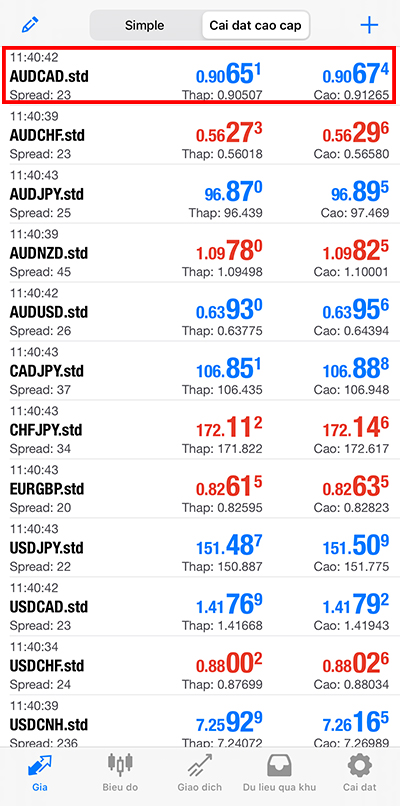The width and height of the screenshot is (400, 806).
Task: Tap the AUDJPY.std bid price 96.870
Action: tap(233, 193)
